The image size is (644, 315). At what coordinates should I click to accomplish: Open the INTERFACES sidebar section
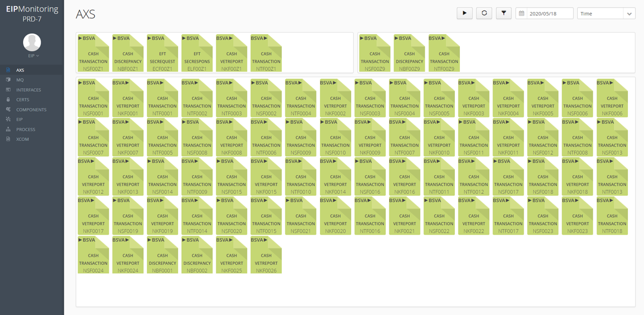pos(28,90)
